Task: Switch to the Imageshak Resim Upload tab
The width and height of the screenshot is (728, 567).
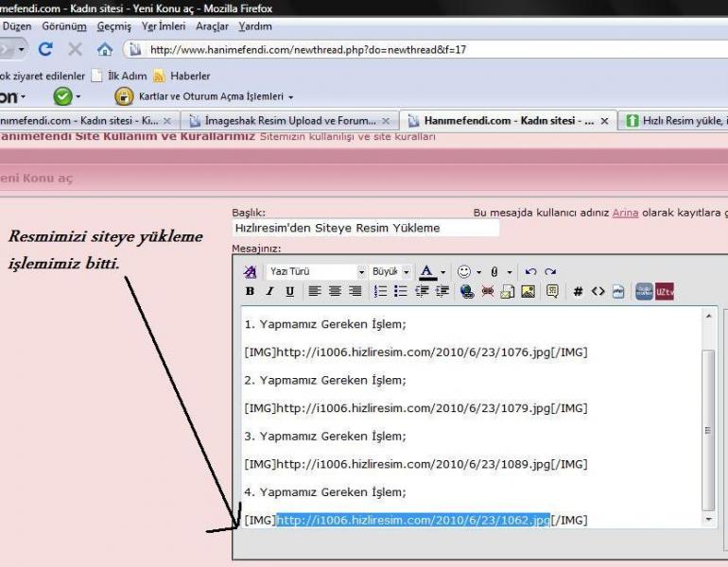Action: tap(288, 121)
